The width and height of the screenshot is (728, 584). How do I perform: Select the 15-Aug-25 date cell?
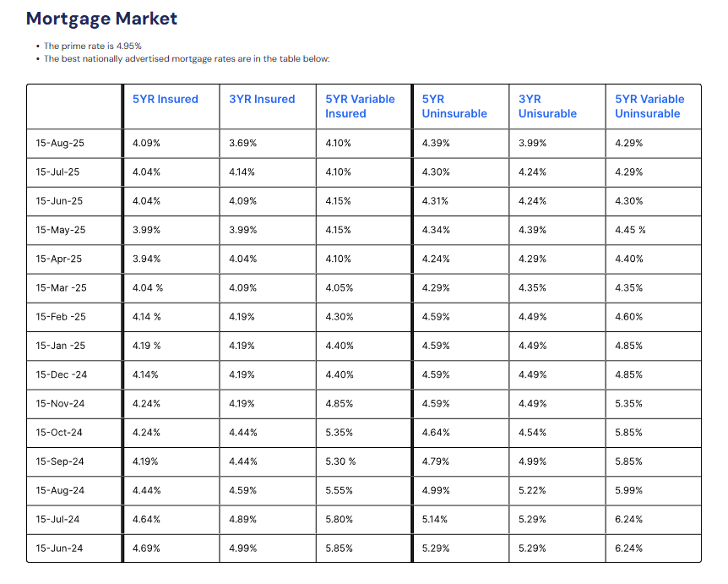coord(60,144)
